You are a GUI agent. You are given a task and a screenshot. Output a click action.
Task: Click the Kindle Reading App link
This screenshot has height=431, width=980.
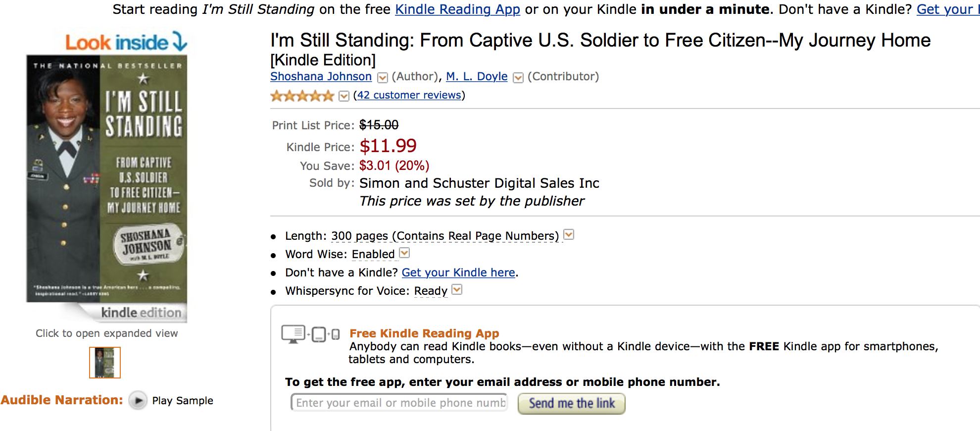pyautogui.click(x=457, y=9)
